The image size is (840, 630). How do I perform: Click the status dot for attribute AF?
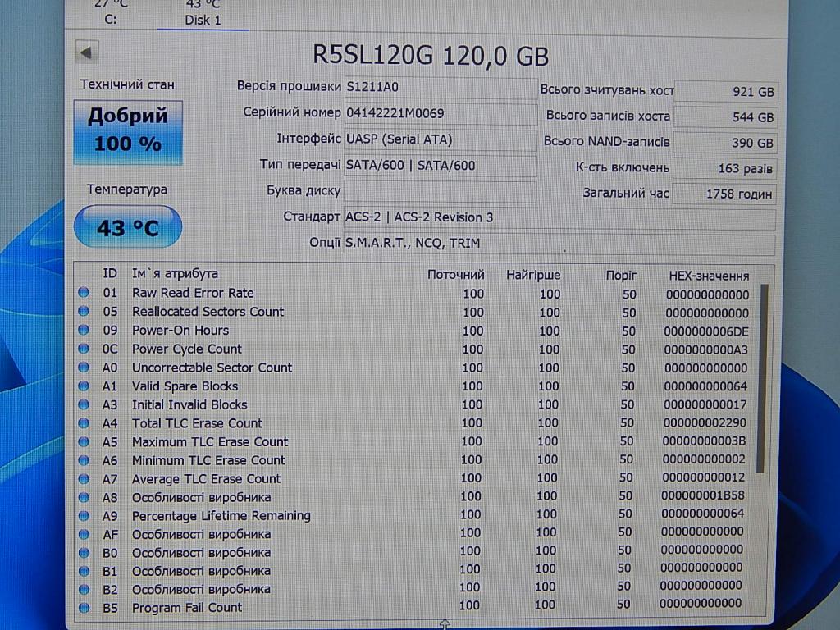point(84,534)
